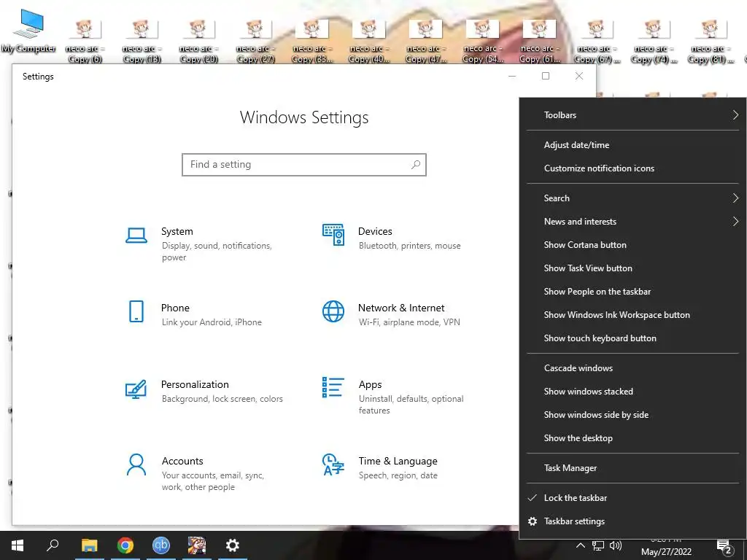This screenshot has height=560, width=747.
Task: Select Show windows side by side
Action: click(x=632, y=415)
